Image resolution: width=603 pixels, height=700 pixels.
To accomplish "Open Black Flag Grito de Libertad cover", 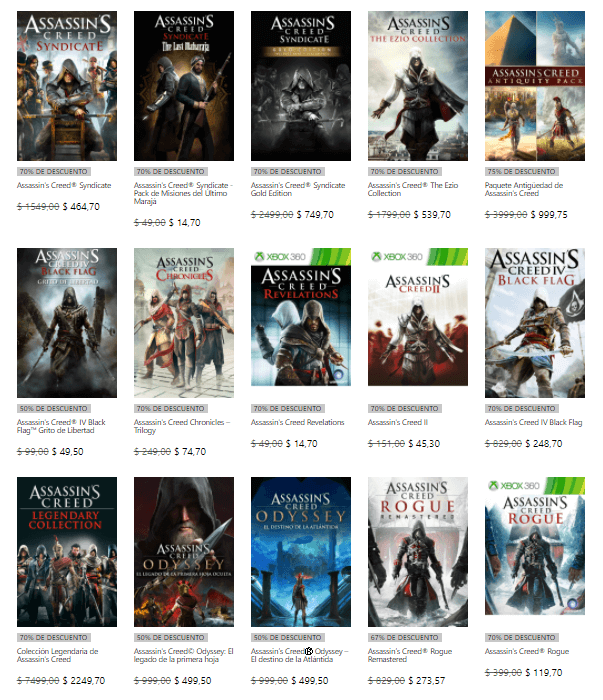I will click(67, 323).
